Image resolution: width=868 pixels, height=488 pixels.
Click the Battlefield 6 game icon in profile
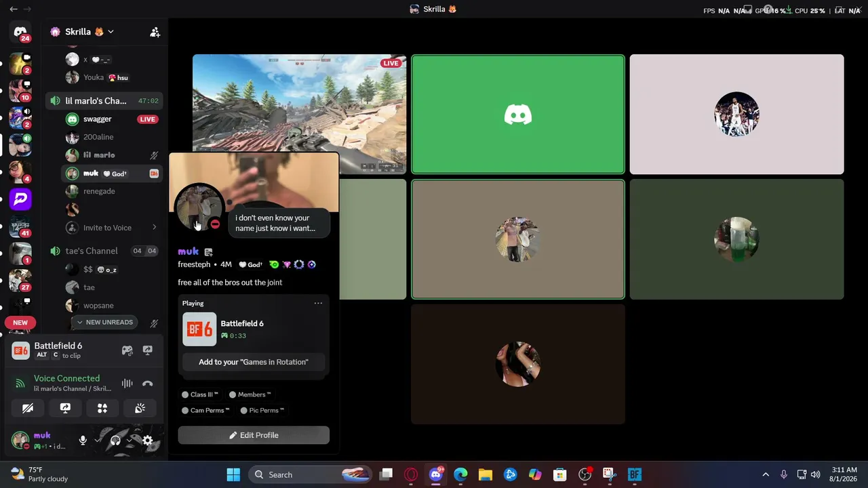[x=199, y=329]
